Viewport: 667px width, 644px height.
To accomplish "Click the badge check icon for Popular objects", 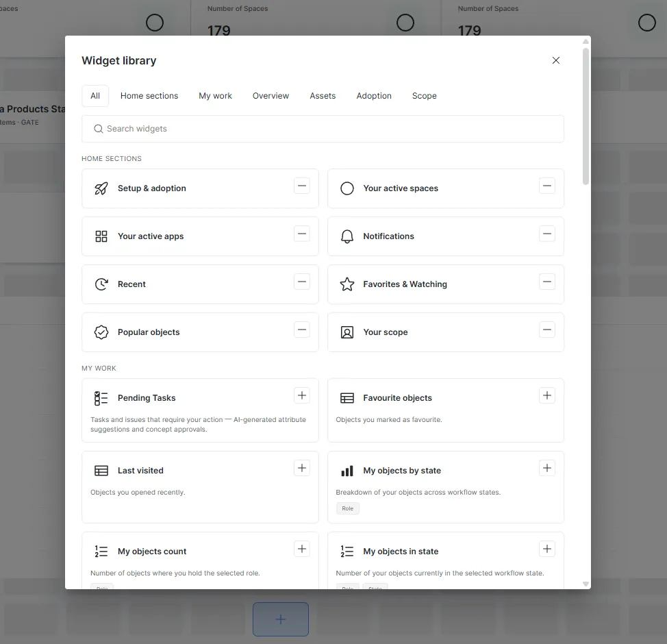I will pyautogui.click(x=101, y=332).
